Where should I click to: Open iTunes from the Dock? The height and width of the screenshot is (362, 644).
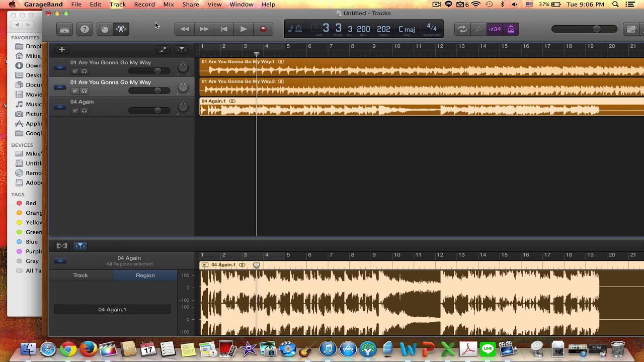click(x=328, y=348)
